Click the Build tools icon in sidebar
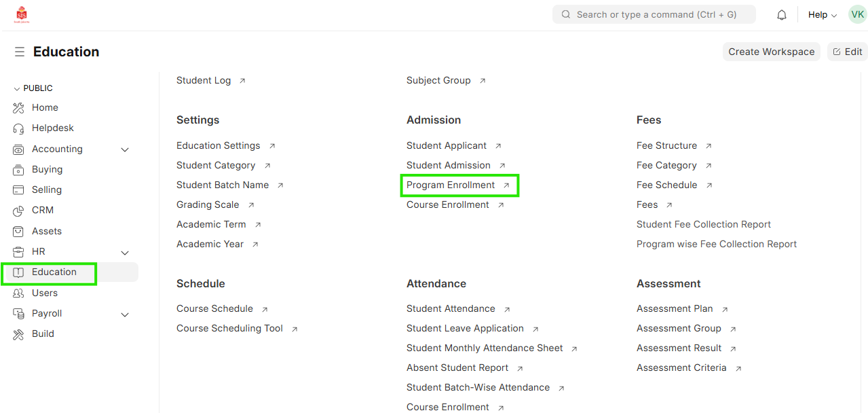The image size is (868, 413). tap(19, 334)
